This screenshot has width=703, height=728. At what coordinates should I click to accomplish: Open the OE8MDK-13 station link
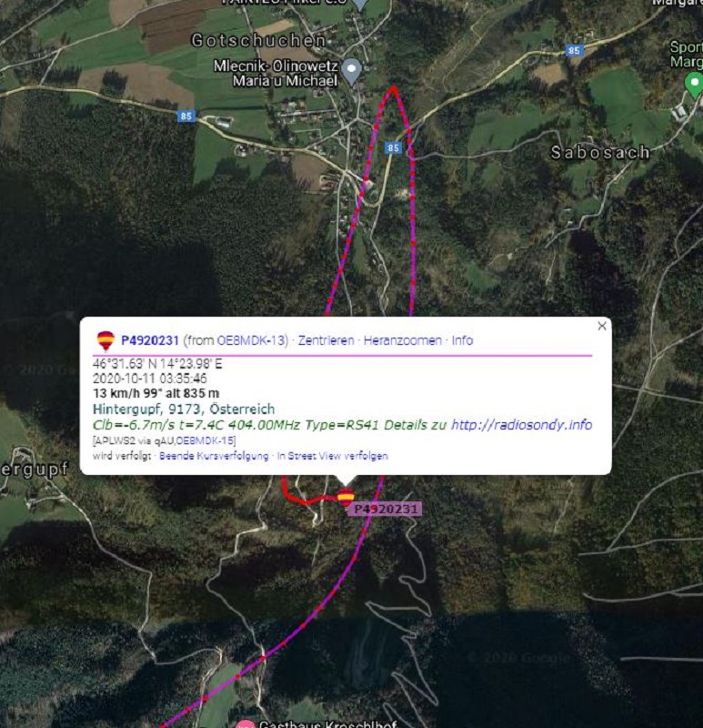point(250,340)
